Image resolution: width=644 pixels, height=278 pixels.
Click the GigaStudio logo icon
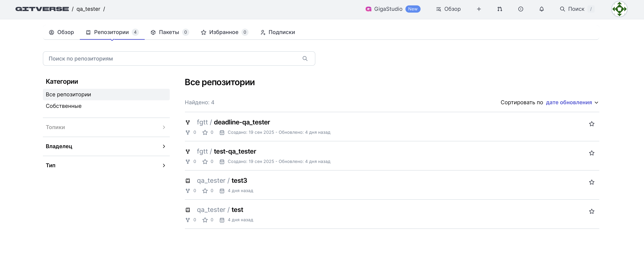coord(368,9)
